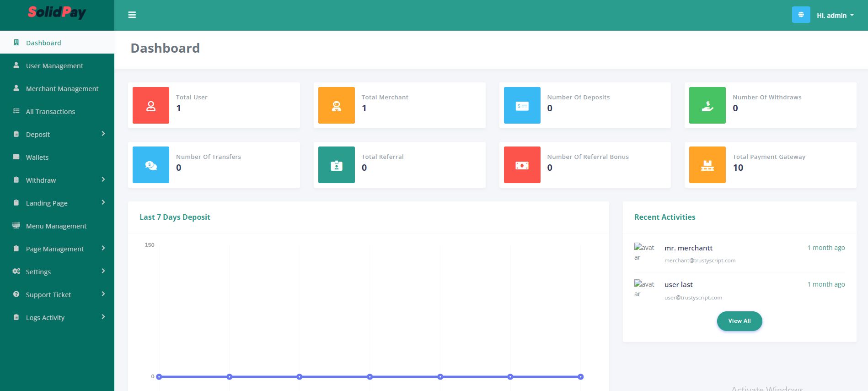Expand the Support Ticket submenu chevron
The width and height of the screenshot is (868, 391).
click(x=103, y=294)
